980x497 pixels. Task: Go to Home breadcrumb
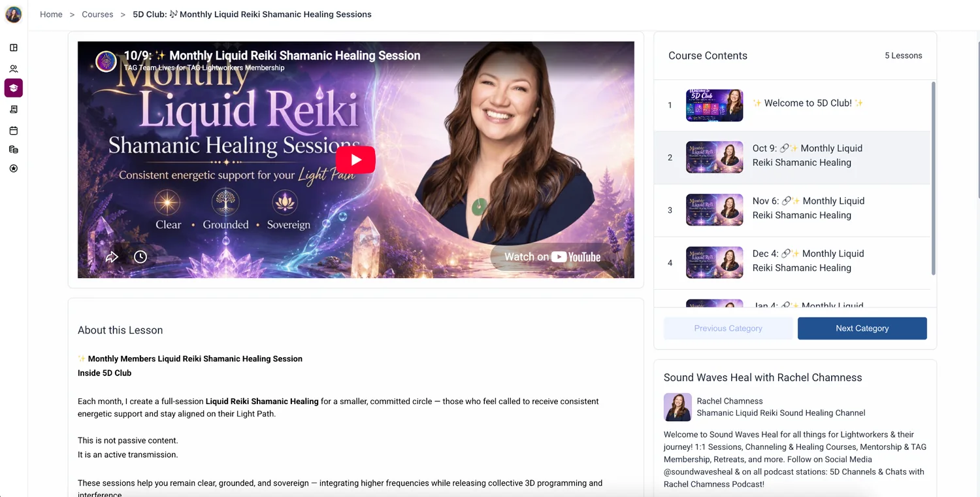click(x=51, y=14)
